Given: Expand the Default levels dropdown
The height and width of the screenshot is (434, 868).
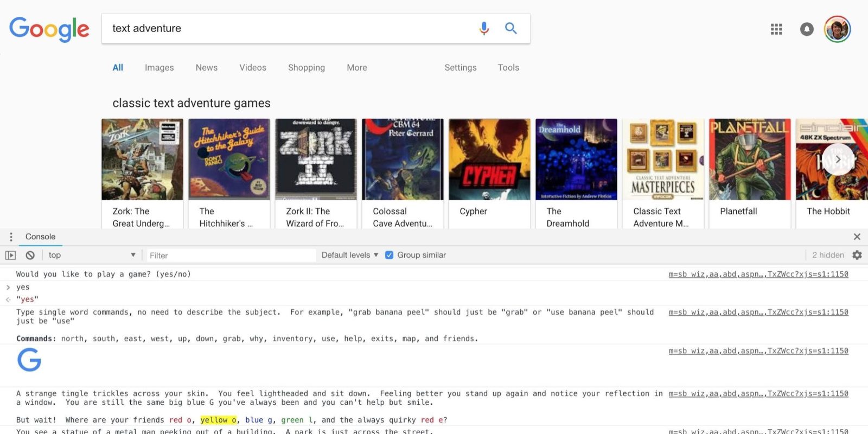Looking at the screenshot, I should (x=349, y=255).
